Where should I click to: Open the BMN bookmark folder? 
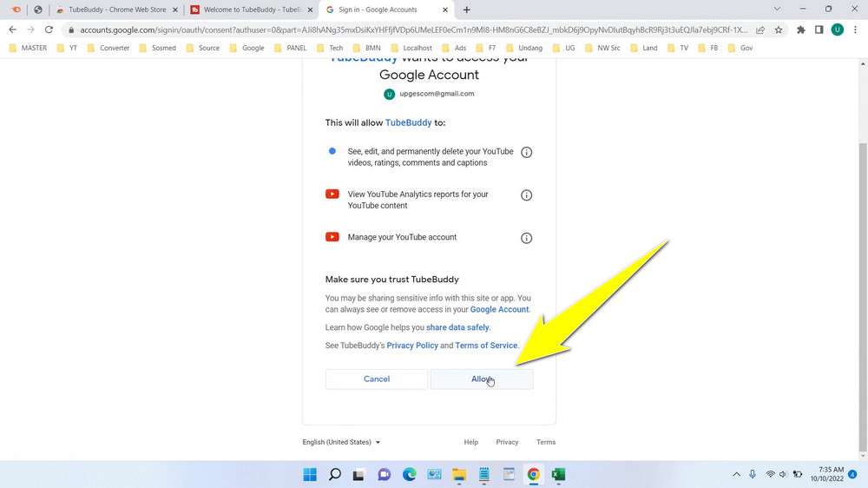pyautogui.click(x=367, y=48)
